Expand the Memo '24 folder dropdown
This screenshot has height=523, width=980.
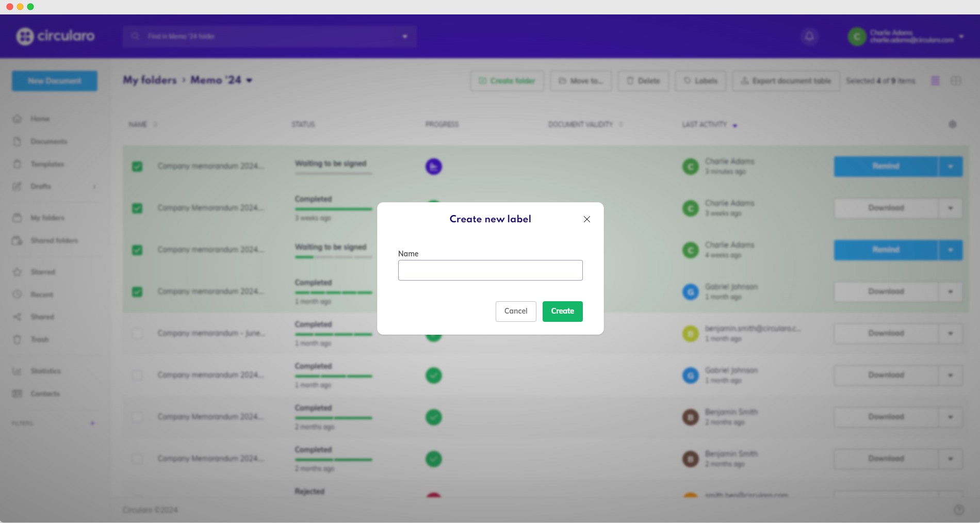pyautogui.click(x=250, y=80)
